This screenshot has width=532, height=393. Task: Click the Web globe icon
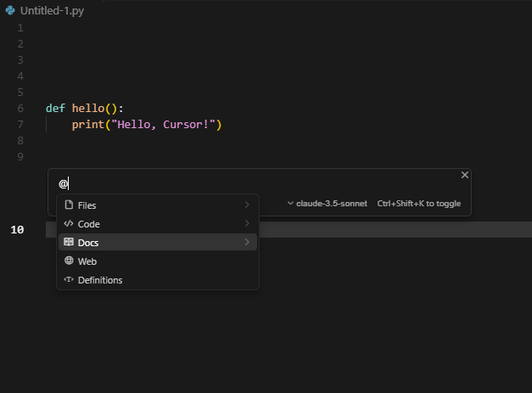coord(69,261)
